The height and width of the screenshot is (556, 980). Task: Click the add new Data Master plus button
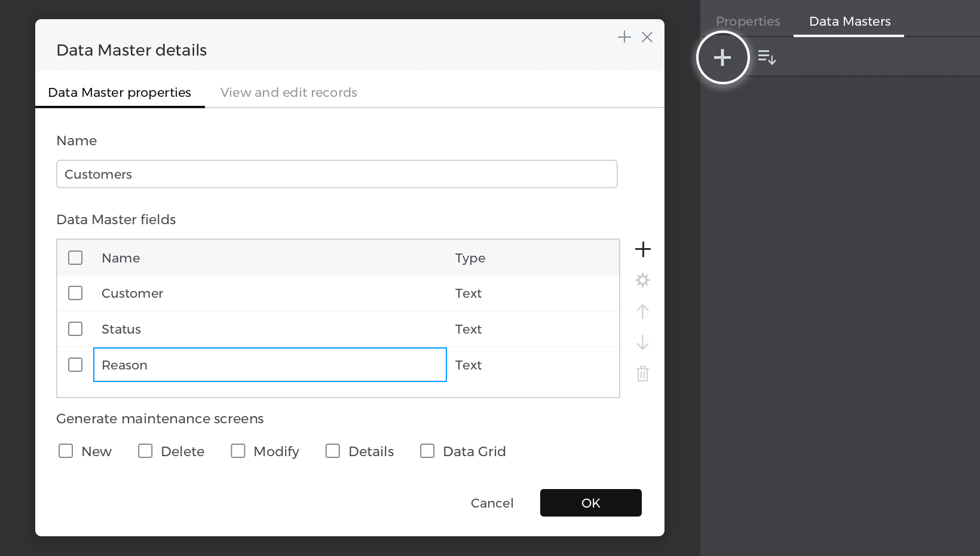coord(722,57)
